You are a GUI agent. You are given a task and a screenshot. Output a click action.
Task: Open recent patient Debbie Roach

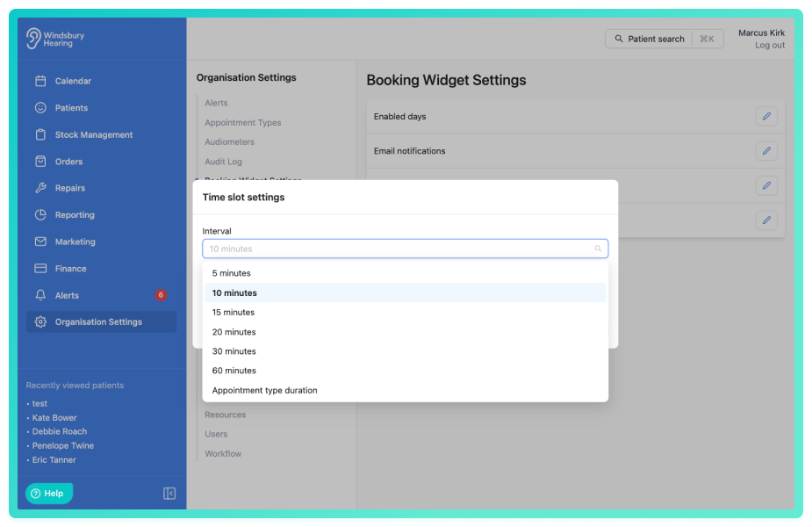60,431
